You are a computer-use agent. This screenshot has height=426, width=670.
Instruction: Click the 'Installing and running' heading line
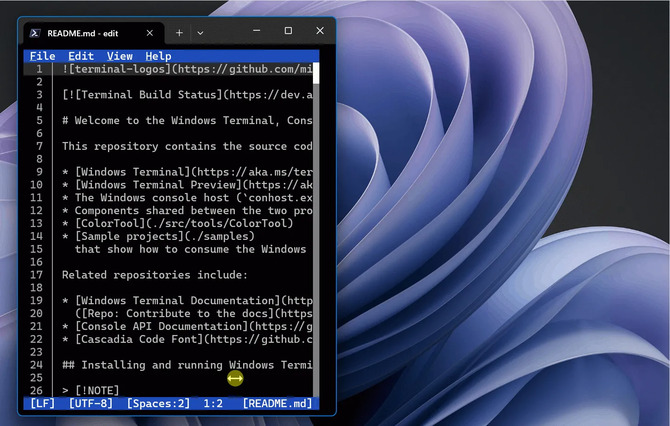187,365
